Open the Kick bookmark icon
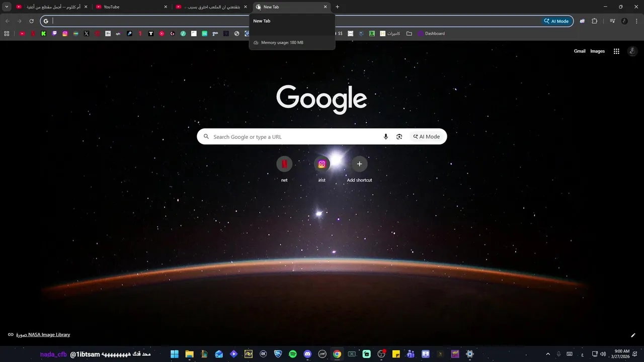 (44, 34)
